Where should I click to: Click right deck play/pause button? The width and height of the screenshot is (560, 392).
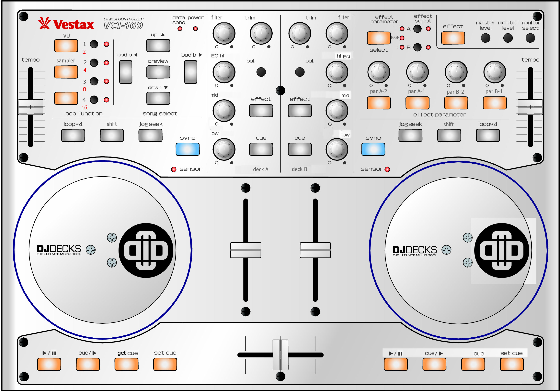pyautogui.click(x=396, y=365)
